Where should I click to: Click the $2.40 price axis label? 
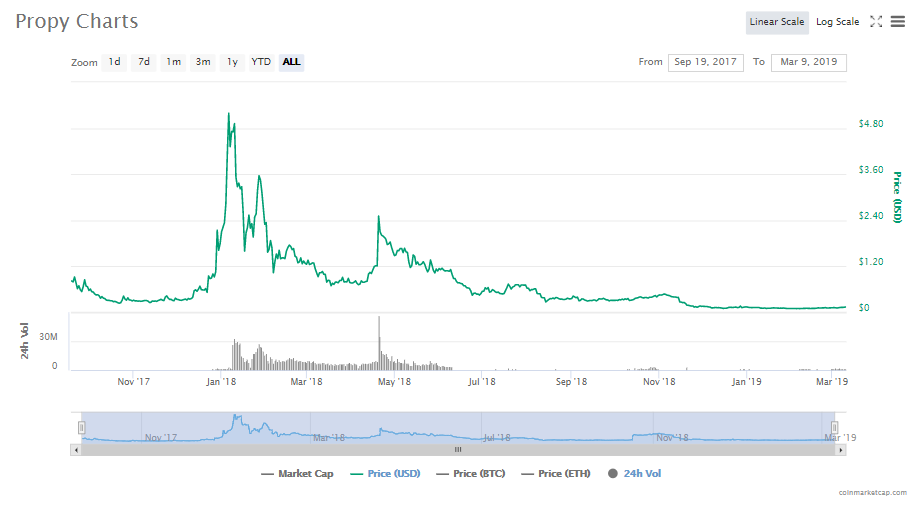pyautogui.click(x=871, y=216)
